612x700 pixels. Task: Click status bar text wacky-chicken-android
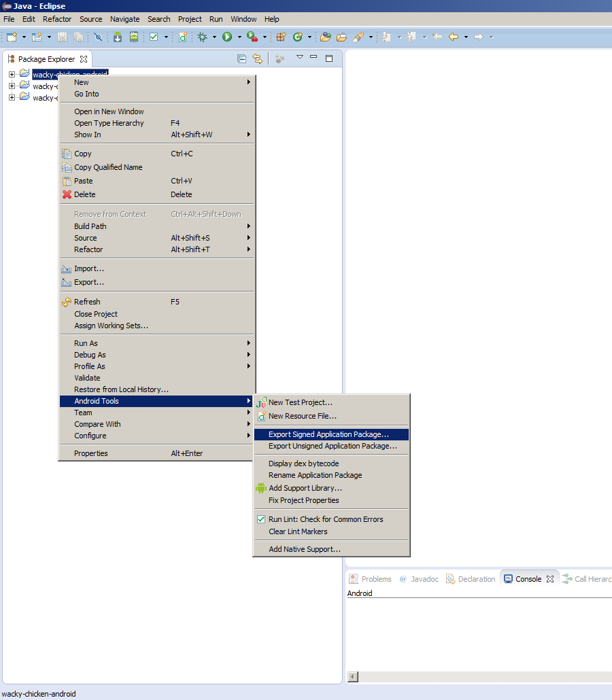click(x=39, y=694)
